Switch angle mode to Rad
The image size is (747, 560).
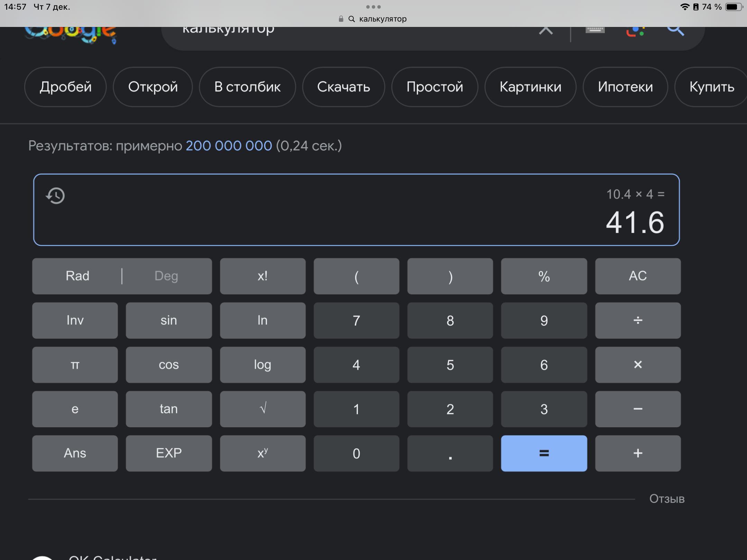click(x=77, y=276)
